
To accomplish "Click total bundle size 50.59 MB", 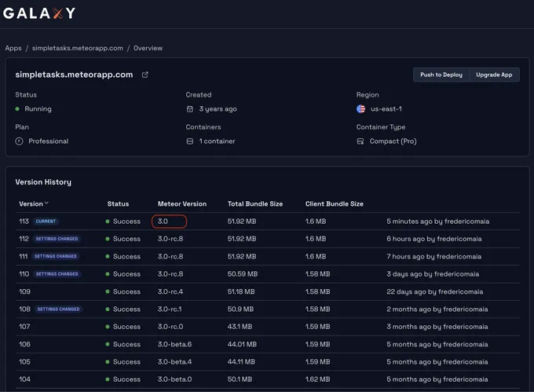I will pos(243,274).
